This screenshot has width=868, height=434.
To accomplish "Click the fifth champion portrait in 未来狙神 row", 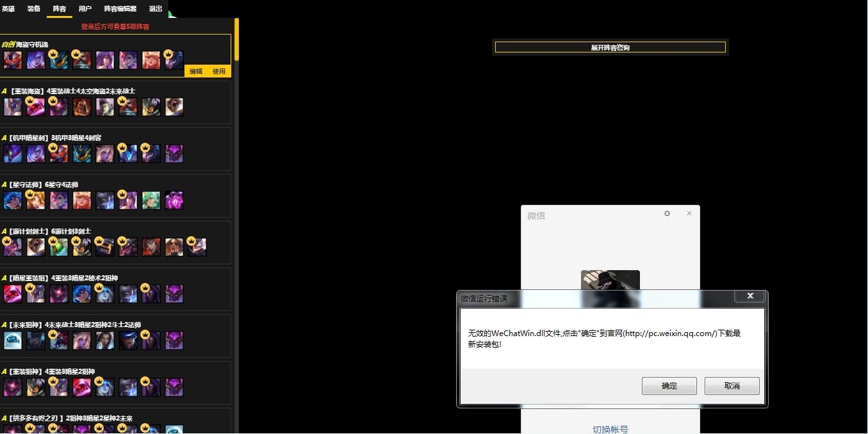I will pos(105,341).
